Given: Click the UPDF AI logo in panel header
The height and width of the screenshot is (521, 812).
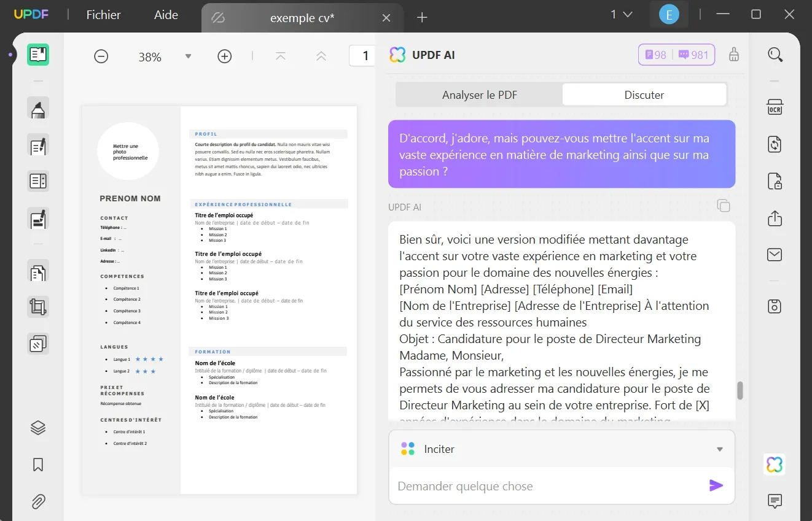Looking at the screenshot, I should 398,55.
